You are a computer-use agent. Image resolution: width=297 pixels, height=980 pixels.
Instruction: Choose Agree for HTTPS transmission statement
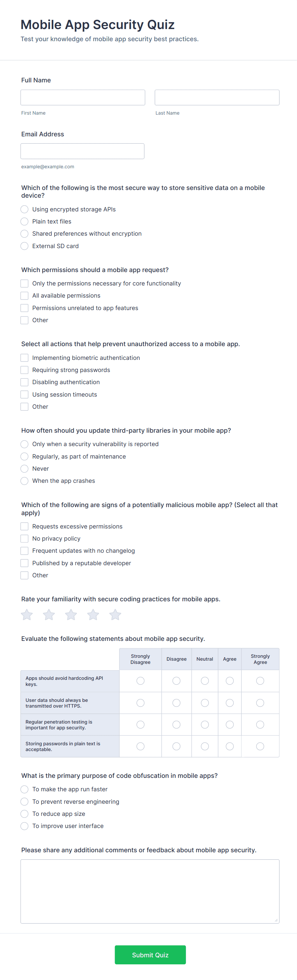230,703
